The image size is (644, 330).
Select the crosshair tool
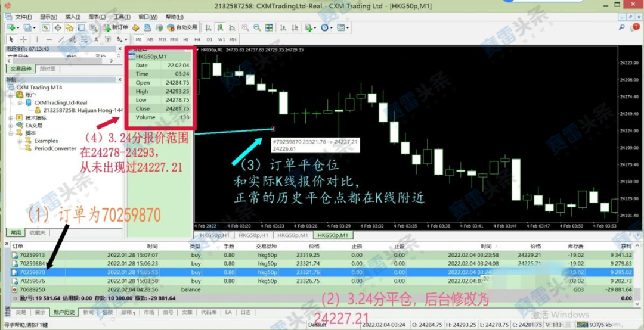point(23,39)
